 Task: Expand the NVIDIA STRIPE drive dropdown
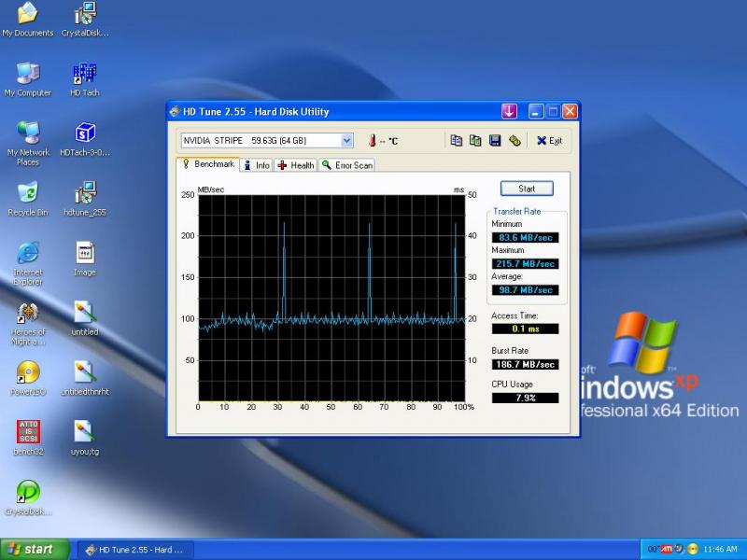coord(346,141)
